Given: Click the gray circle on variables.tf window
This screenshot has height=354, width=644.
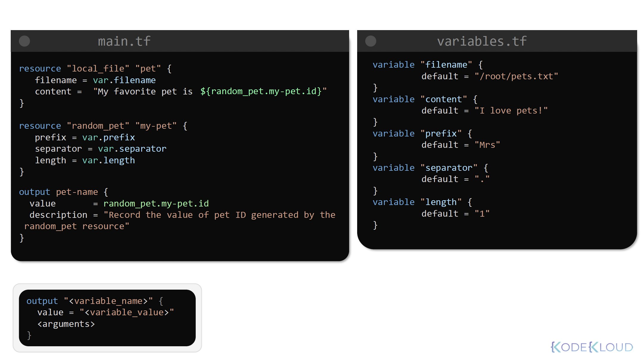Looking at the screenshot, I should (x=371, y=41).
